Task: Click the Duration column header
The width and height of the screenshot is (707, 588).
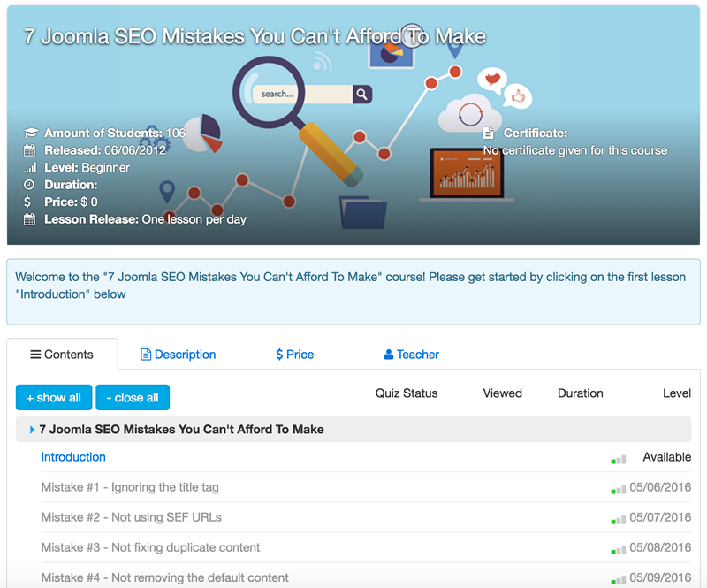Action: click(x=581, y=393)
